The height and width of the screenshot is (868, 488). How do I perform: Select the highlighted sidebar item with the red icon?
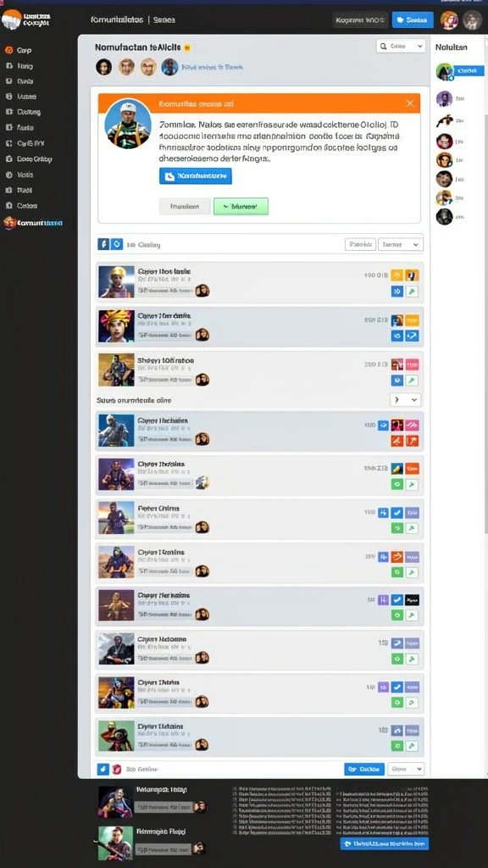point(33,223)
